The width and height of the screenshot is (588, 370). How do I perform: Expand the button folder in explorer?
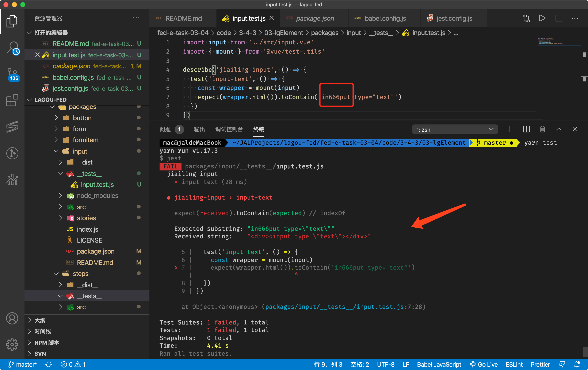(x=82, y=118)
